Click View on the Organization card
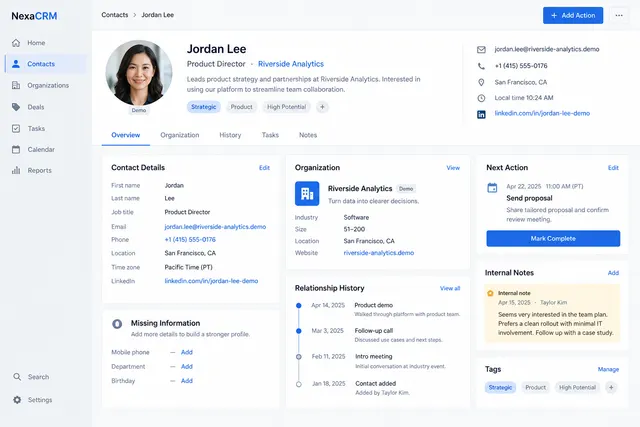This screenshot has height=427, width=640. [x=453, y=168]
